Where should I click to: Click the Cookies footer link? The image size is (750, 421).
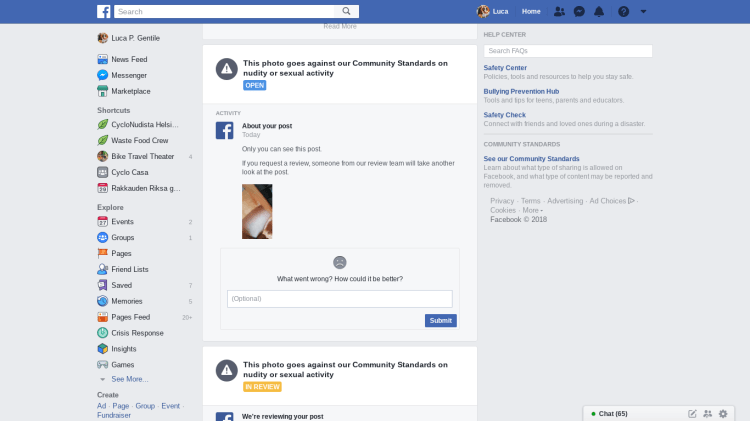pos(503,210)
